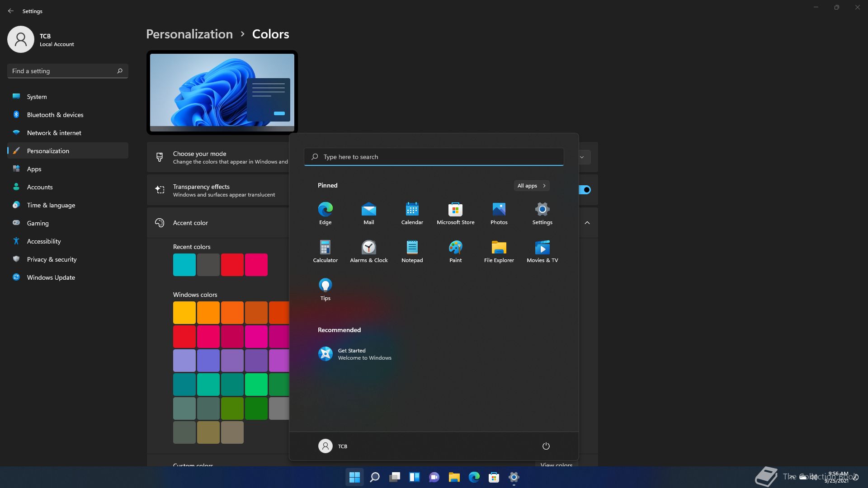Open Get Started recommended item
Viewport: 868px width, 488px height.
tap(355, 354)
